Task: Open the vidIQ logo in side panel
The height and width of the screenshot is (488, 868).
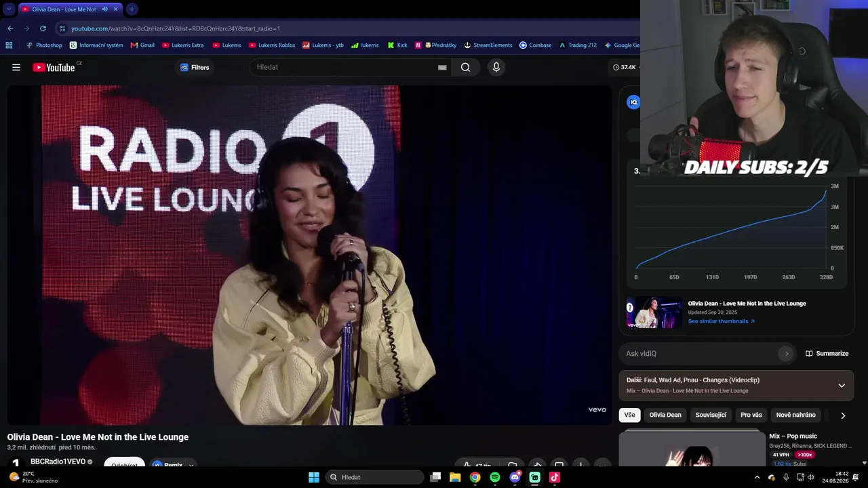Action: tap(633, 102)
